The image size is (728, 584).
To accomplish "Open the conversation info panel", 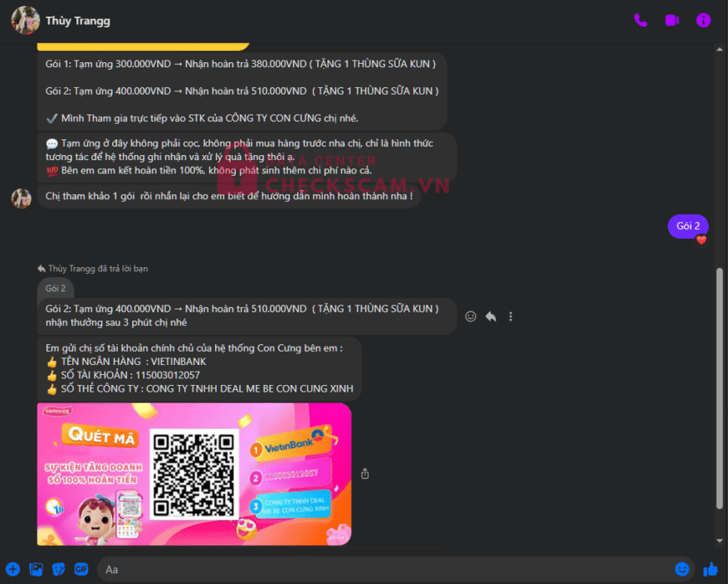I will (x=703, y=21).
